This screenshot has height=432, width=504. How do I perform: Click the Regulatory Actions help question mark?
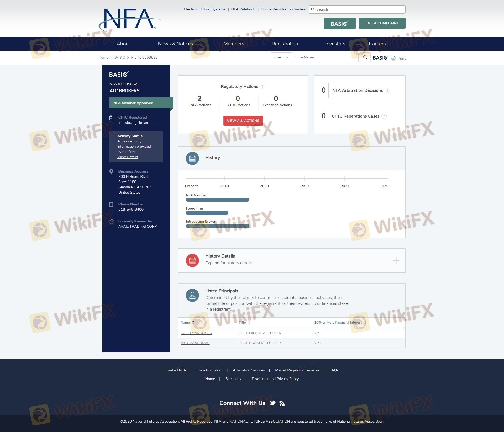pos(262,87)
